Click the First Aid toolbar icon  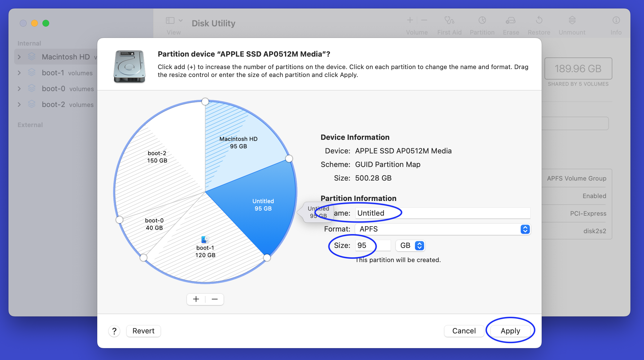[449, 20]
